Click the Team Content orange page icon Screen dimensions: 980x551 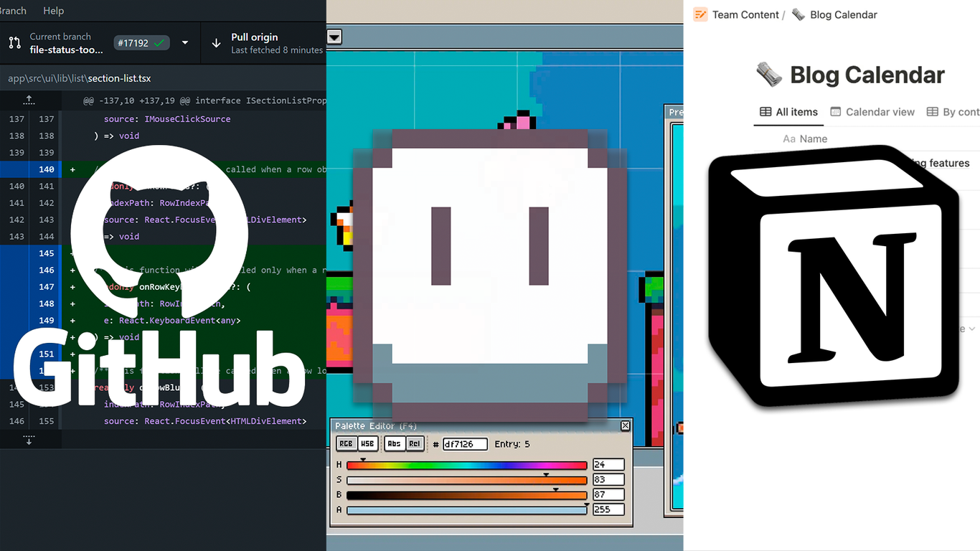click(700, 14)
